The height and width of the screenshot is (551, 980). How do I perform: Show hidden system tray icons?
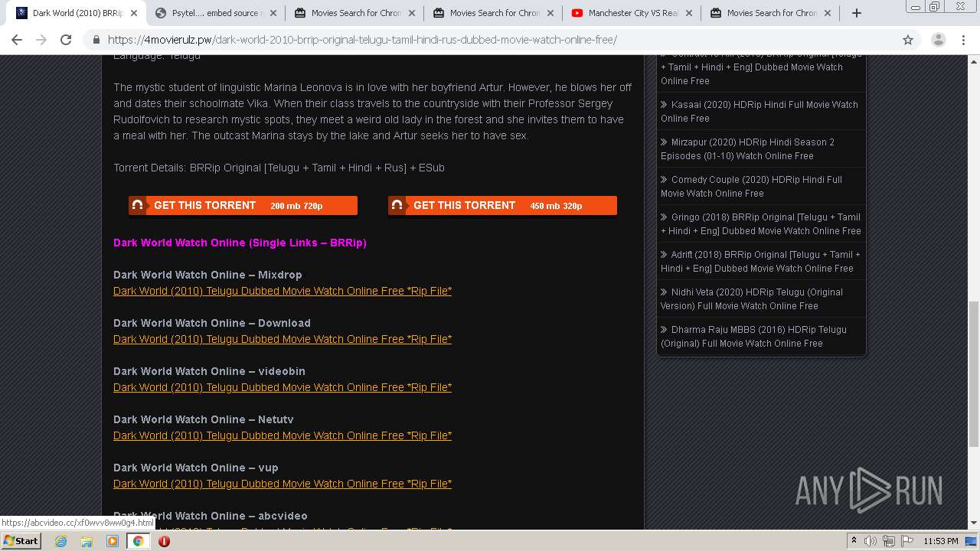click(x=854, y=541)
